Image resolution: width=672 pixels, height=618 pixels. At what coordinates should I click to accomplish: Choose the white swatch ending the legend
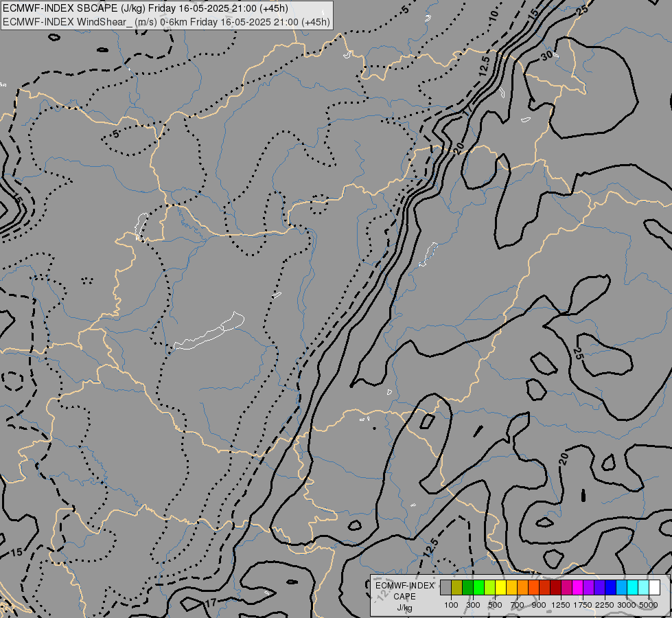[655, 588]
